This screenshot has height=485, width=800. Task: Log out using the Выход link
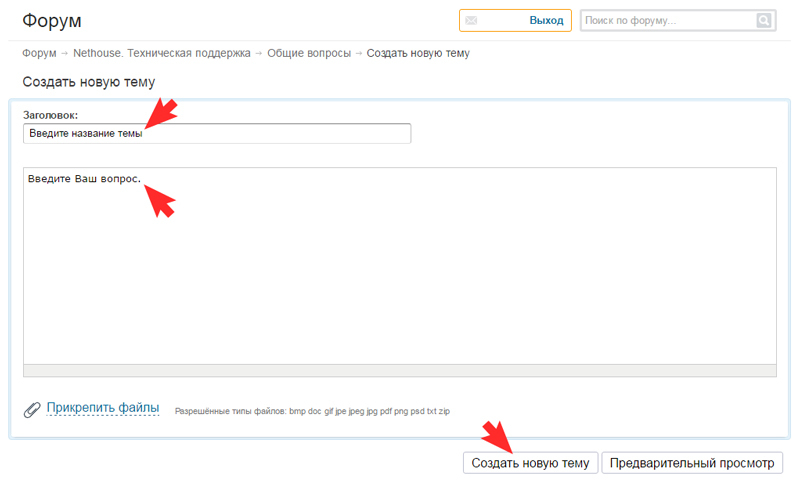pyautogui.click(x=546, y=20)
